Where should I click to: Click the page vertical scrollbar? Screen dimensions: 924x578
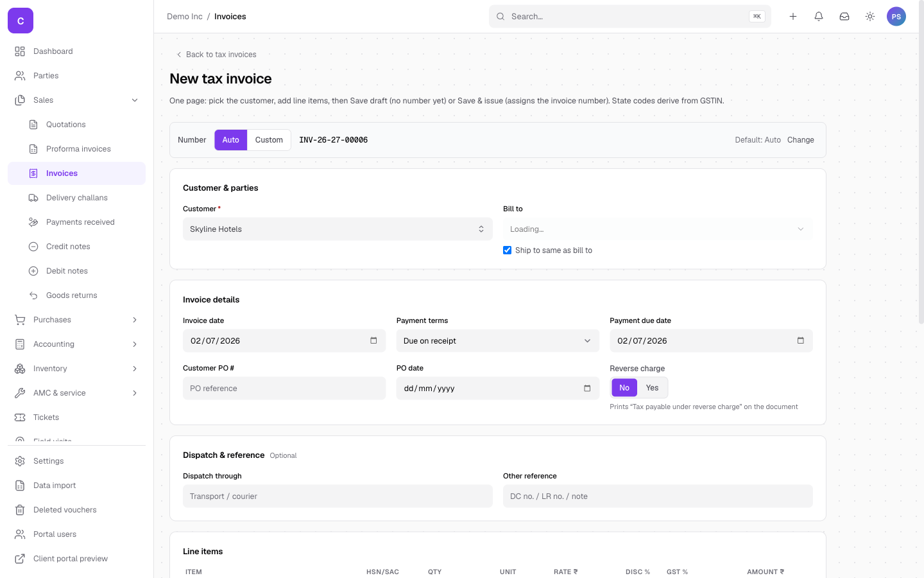click(921, 162)
